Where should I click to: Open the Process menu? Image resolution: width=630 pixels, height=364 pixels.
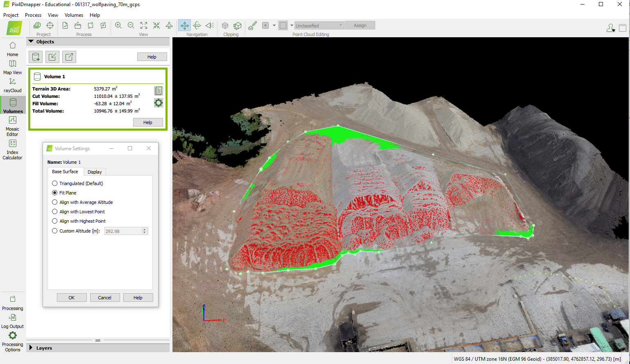click(x=33, y=15)
